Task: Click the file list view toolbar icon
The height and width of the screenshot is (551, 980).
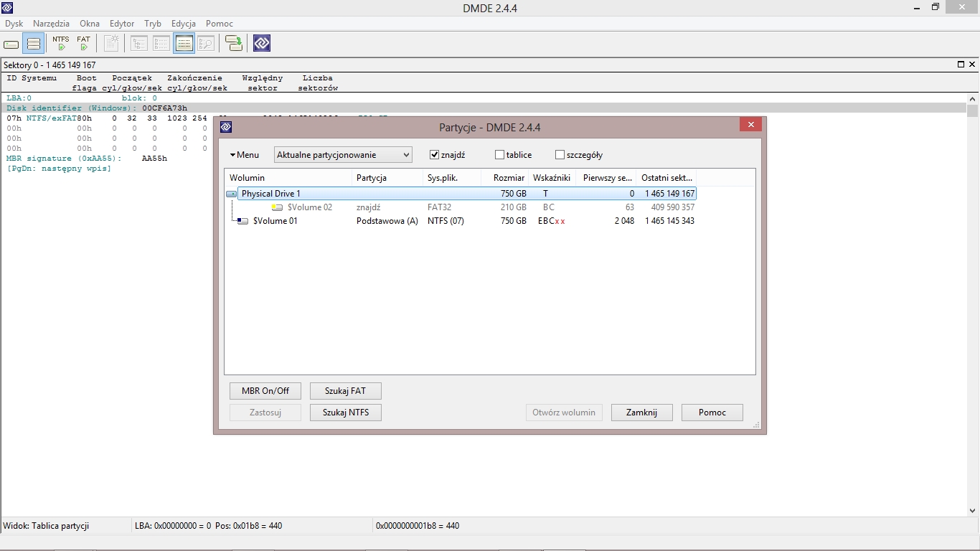Action: tap(161, 44)
